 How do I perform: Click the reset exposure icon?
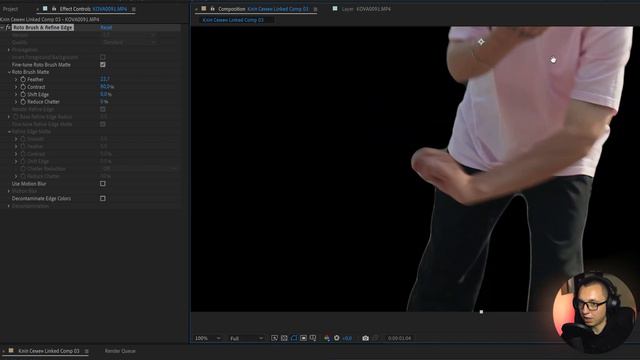pos(337,338)
